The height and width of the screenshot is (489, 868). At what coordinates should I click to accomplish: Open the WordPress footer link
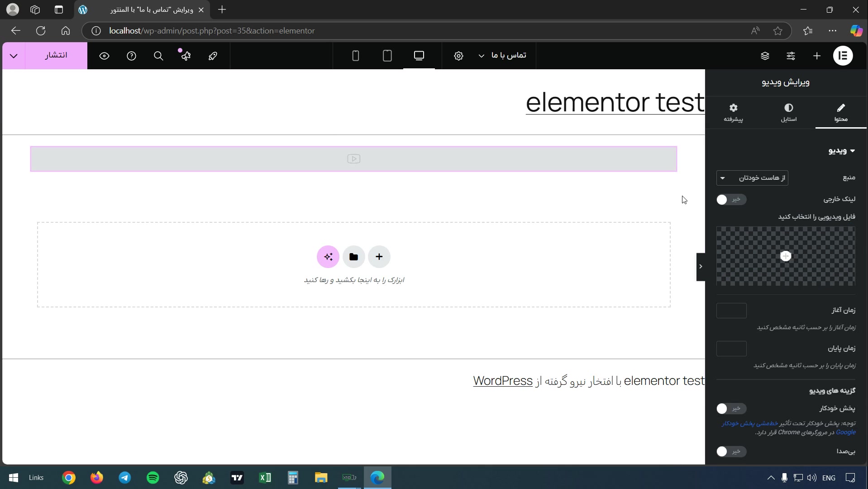(503, 381)
